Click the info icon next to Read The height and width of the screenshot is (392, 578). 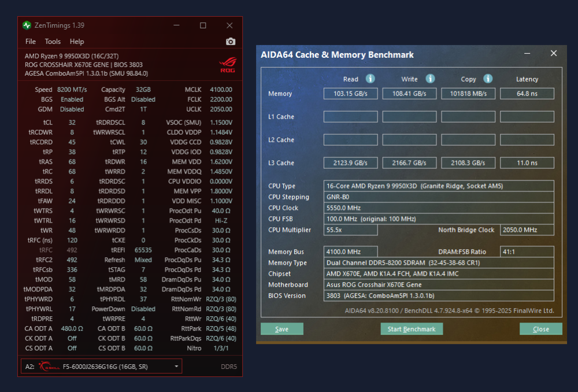point(370,79)
